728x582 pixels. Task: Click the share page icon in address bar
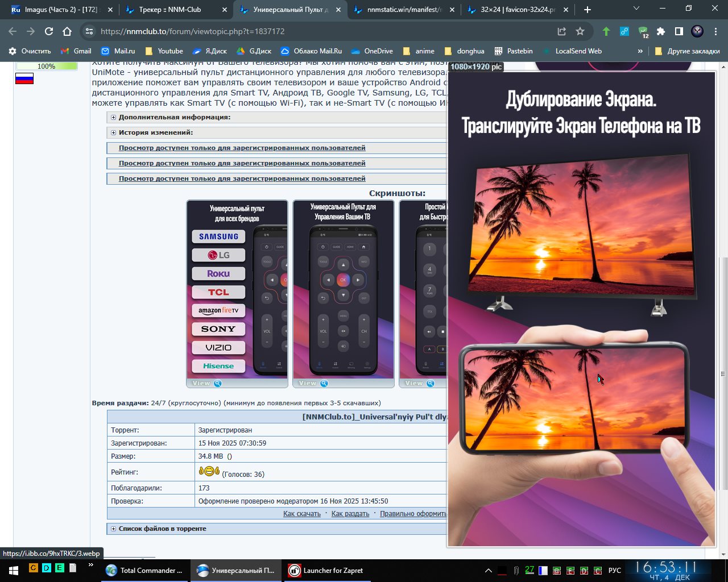(x=561, y=31)
